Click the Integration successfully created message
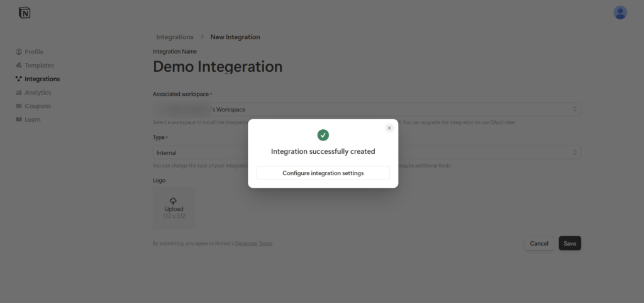644x303 pixels. click(323, 151)
